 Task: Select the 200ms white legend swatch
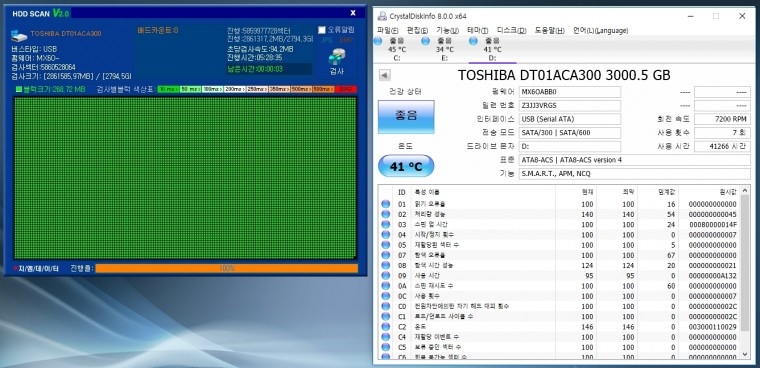pyautogui.click(x=235, y=89)
